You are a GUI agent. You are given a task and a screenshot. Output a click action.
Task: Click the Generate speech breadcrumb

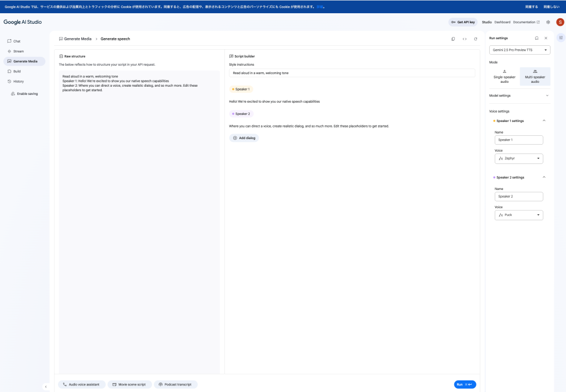[x=115, y=39]
